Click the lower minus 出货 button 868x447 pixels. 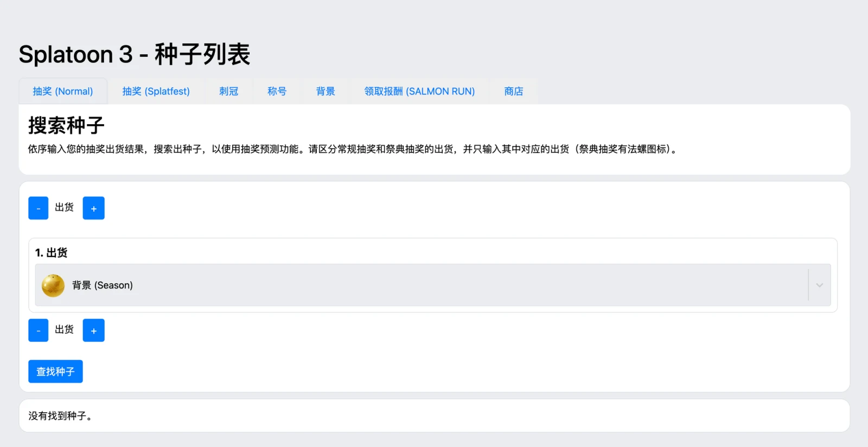[39, 330]
